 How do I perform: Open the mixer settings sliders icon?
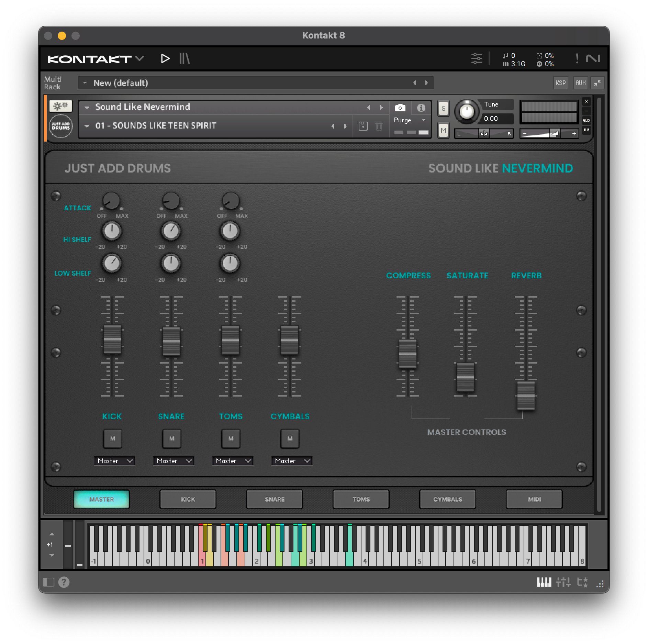click(477, 59)
